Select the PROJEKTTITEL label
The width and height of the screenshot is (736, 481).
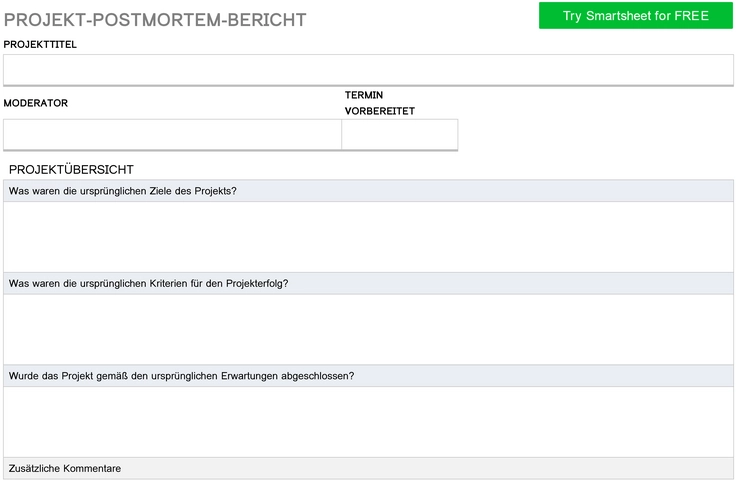click(x=40, y=45)
